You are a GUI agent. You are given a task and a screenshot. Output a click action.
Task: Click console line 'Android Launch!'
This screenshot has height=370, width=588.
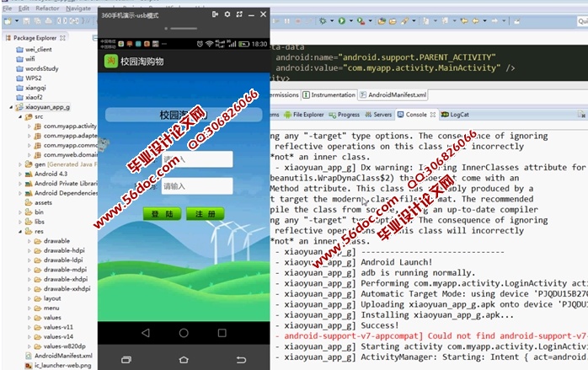(x=397, y=262)
